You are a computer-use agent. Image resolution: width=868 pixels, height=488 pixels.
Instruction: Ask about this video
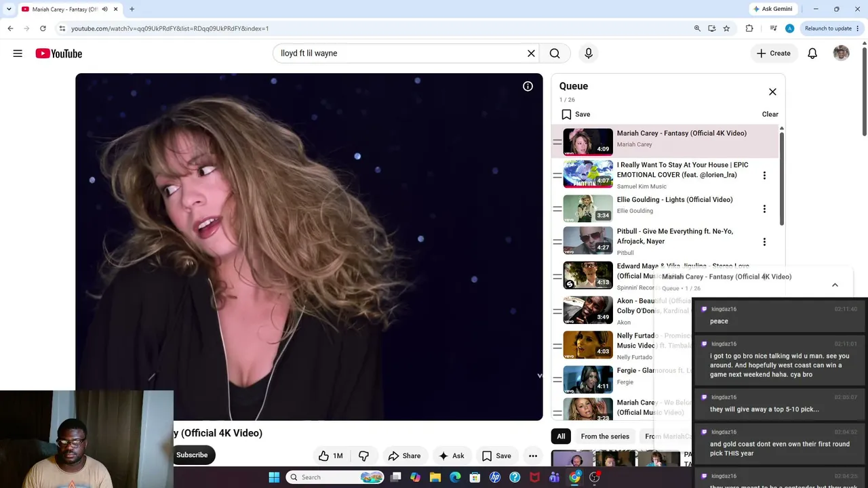pyautogui.click(x=452, y=455)
